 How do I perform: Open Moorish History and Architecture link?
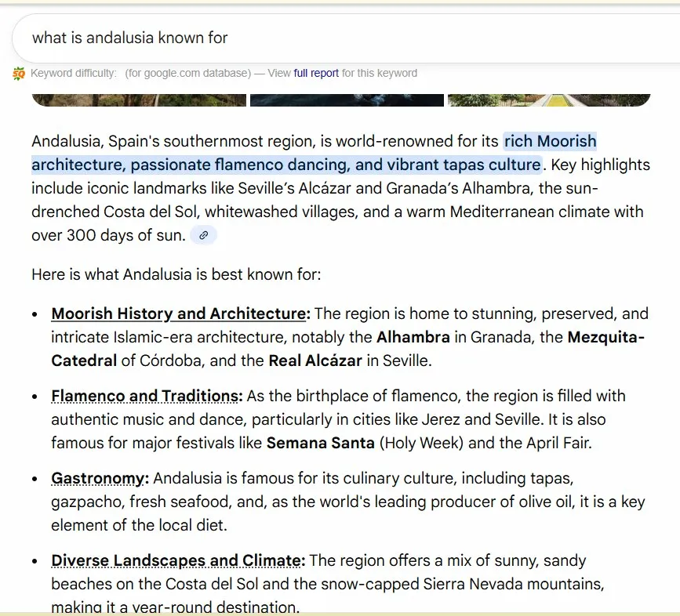[178, 314]
